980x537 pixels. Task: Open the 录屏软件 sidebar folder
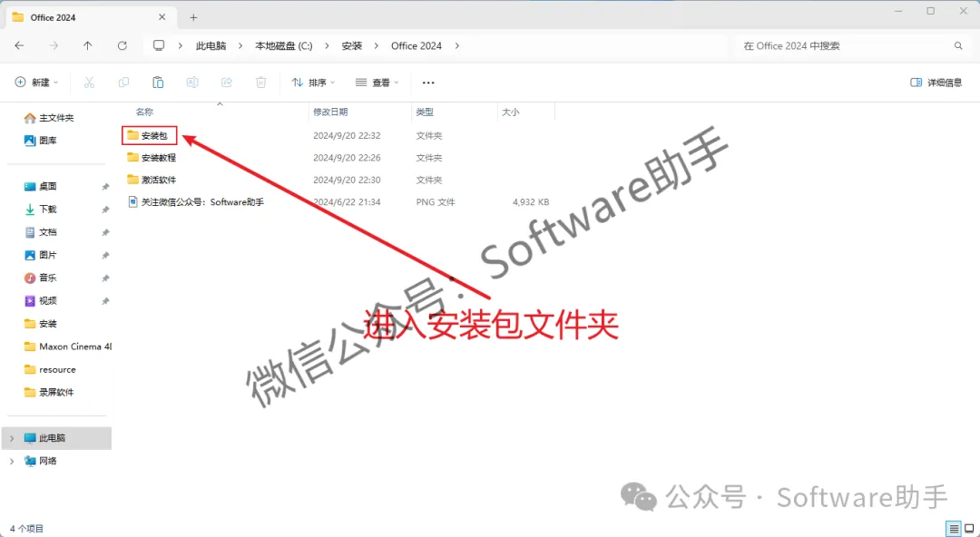(49, 392)
